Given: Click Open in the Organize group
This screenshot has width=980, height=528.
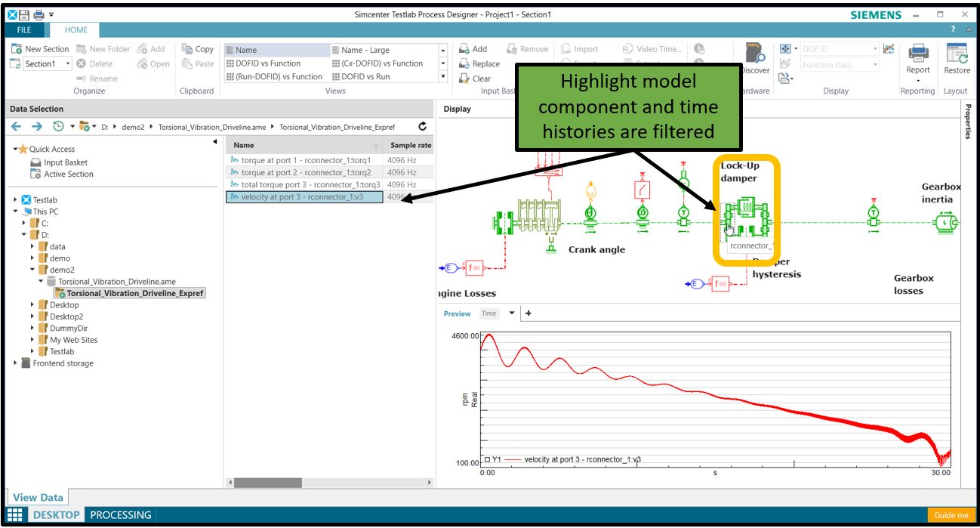Looking at the screenshot, I should [153, 64].
